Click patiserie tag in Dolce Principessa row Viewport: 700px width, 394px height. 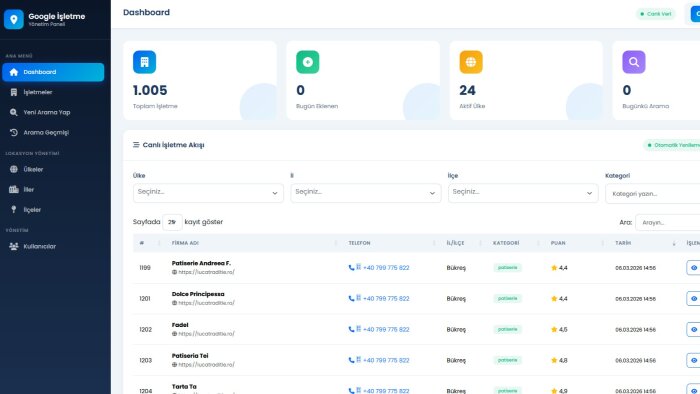click(x=508, y=299)
